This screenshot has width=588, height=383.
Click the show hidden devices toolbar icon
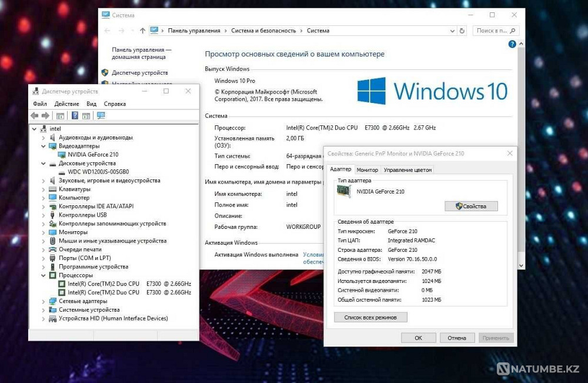[x=101, y=115]
